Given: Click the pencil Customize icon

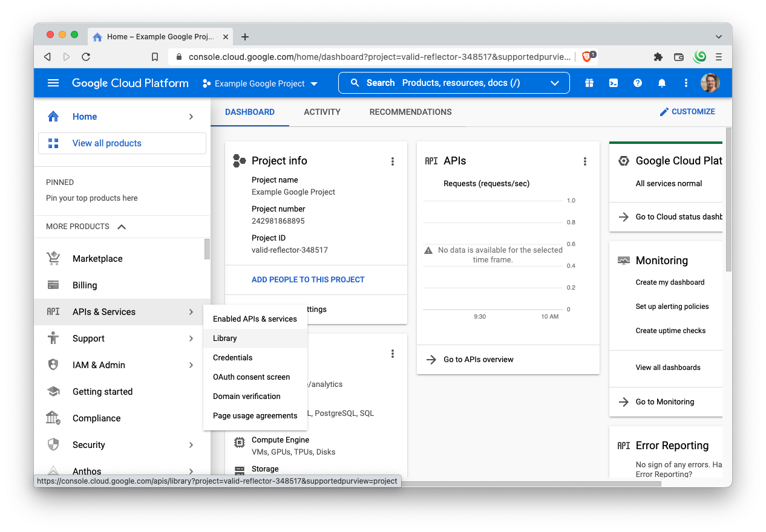Looking at the screenshot, I should (664, 112).
